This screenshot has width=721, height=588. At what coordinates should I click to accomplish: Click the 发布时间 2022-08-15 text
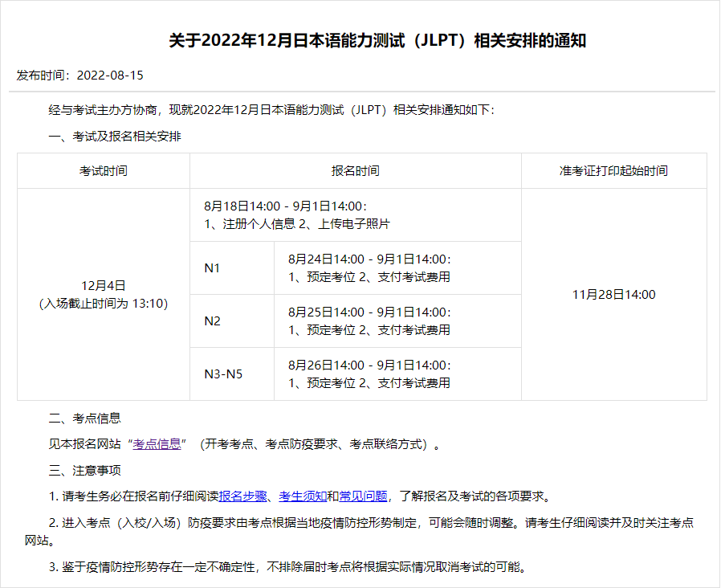click(x=80, y=76)
